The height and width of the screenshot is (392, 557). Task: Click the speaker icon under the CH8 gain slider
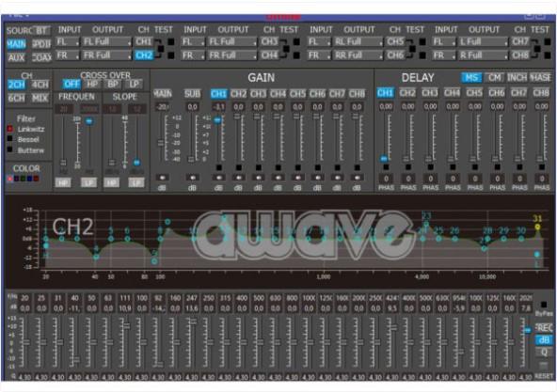pyautogui.click(x=357, y=177)
